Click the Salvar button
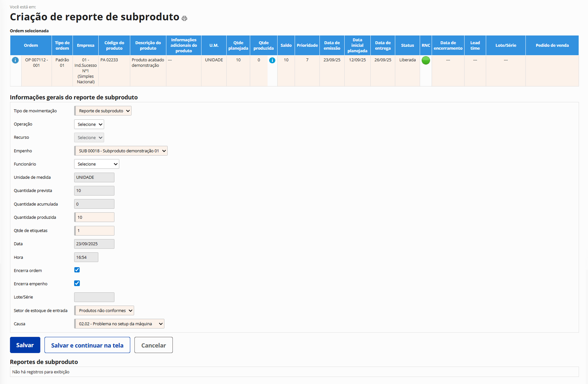This screenshot has width=588, height=384. click(25, 345)
